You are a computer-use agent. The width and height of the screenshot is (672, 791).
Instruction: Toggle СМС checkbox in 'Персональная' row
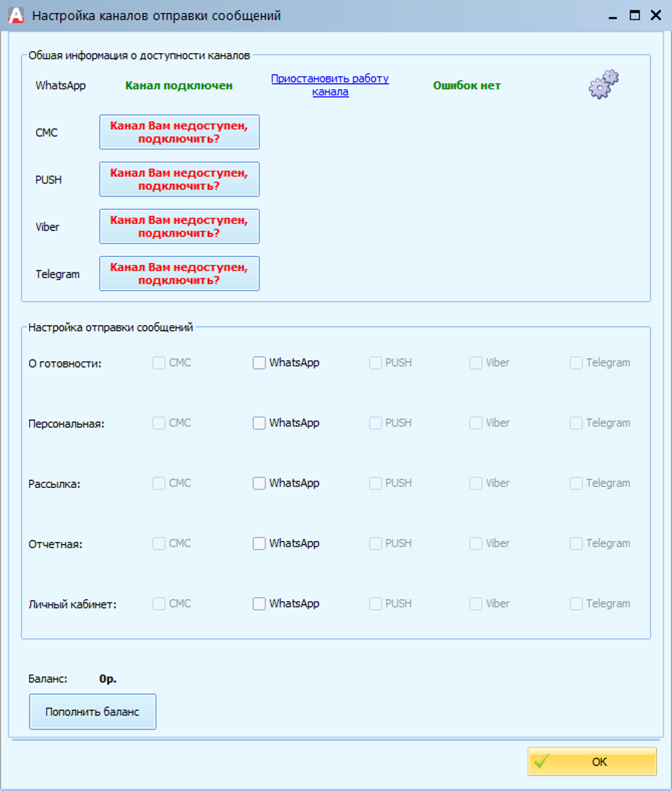(159, 422)
